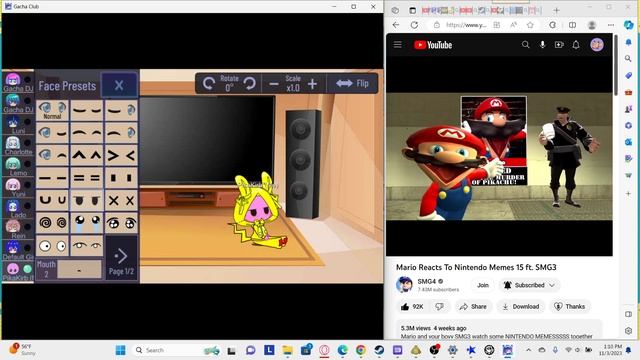Screen dimensions: 640x360
Task: Download the YouTube video
Action: click(x=520, y=307)
